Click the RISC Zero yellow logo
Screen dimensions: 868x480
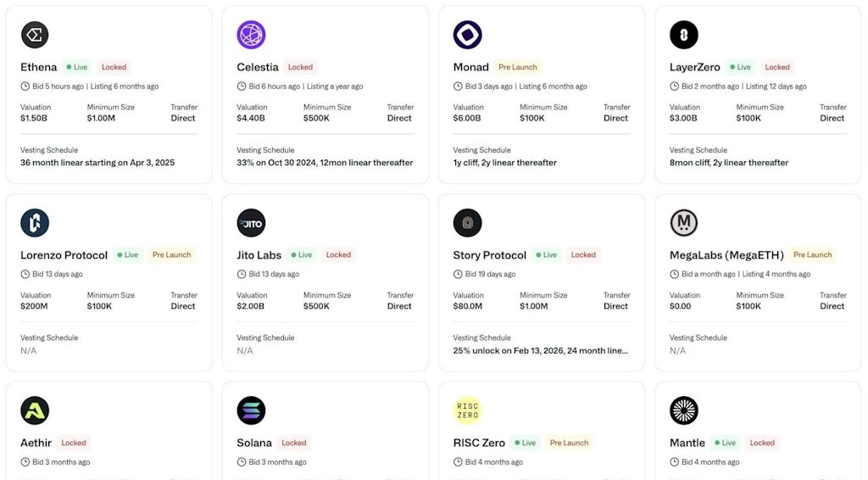coord(468,410)
